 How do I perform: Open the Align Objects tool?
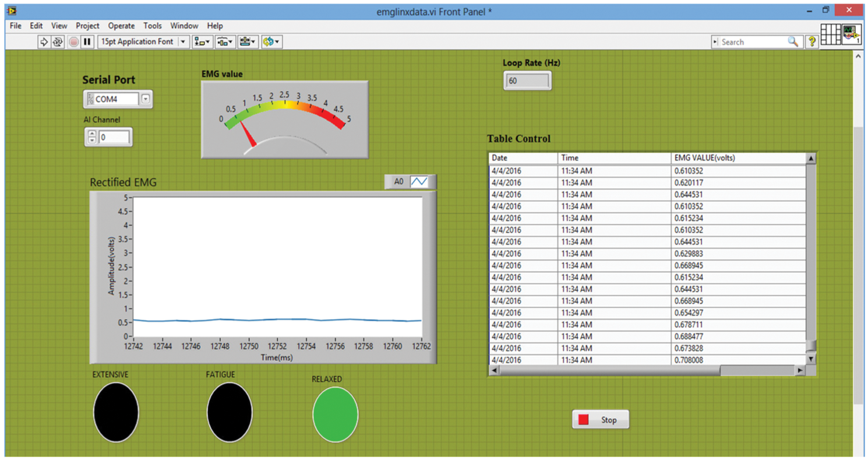[x=203, y=42]
